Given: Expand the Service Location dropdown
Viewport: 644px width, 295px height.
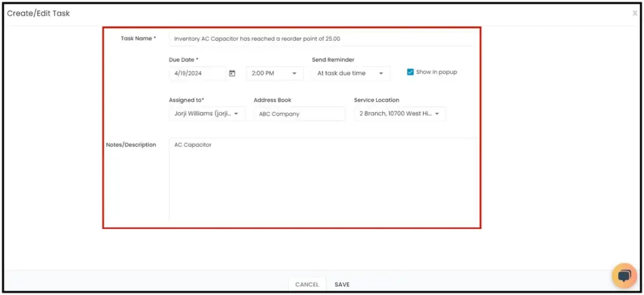Looking at the screenshot, I should [x=399, y=114].
